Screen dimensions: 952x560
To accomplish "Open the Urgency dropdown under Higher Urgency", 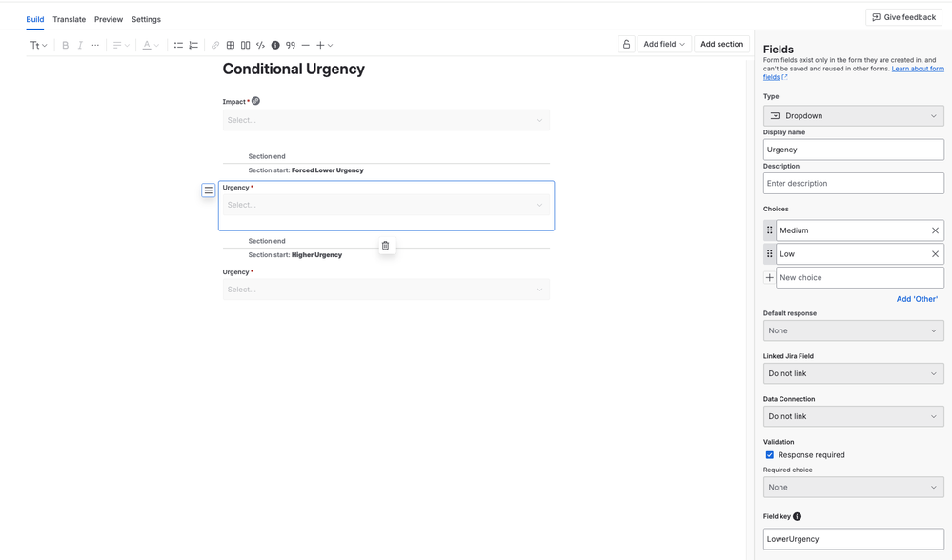I will 386,290.
